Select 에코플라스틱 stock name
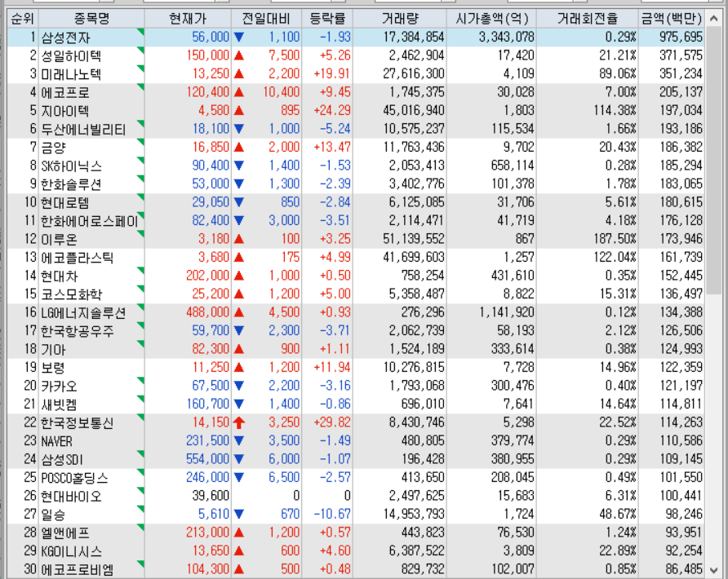Screen dimensions: 728x579 tap(77, 258)
